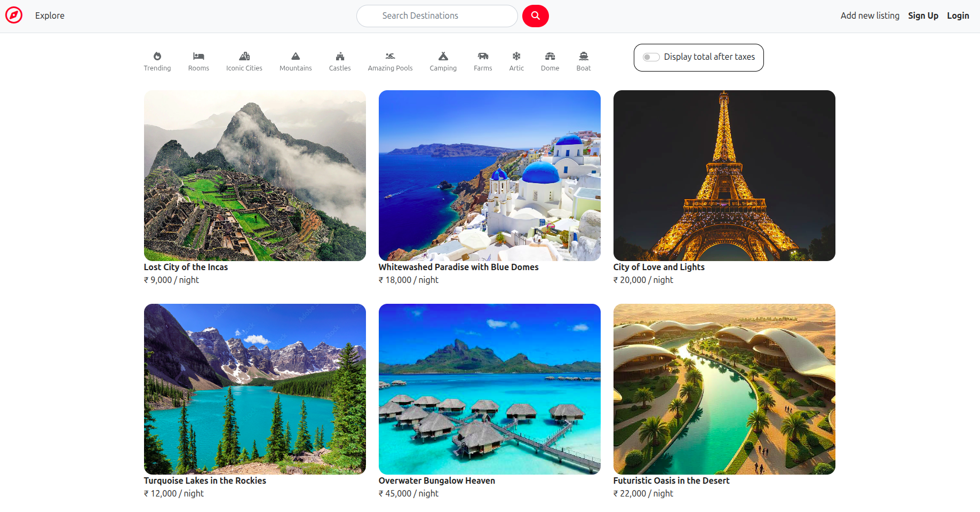980x512 pixels.
Task: Select the Mountains category icon
Action: tap(296, 60)
